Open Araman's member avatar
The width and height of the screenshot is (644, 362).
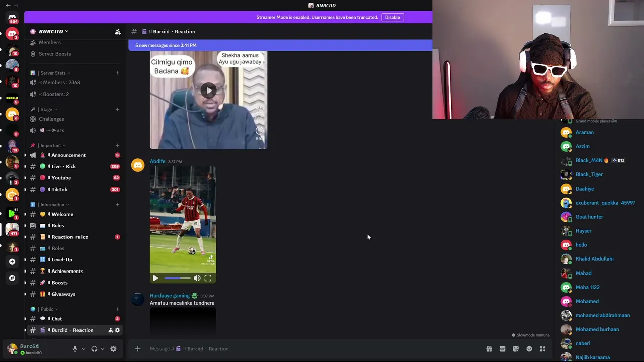[566, 132]
